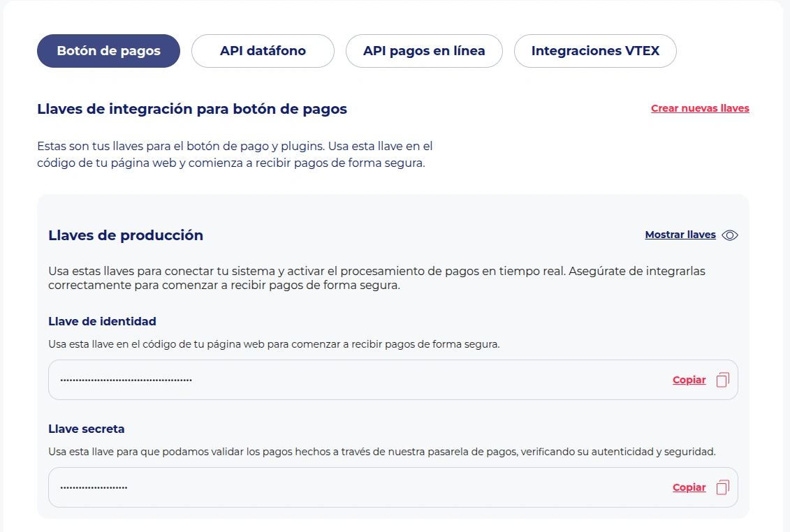Click Copiar to copy the Llave de identidad
The image size is (790, 532).
tap(689, 379)
